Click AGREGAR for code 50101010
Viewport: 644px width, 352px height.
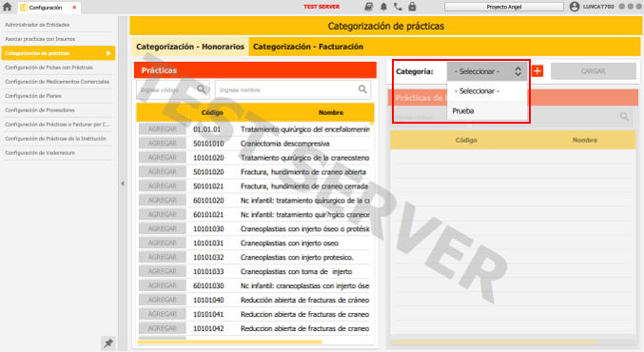point(163,144)
